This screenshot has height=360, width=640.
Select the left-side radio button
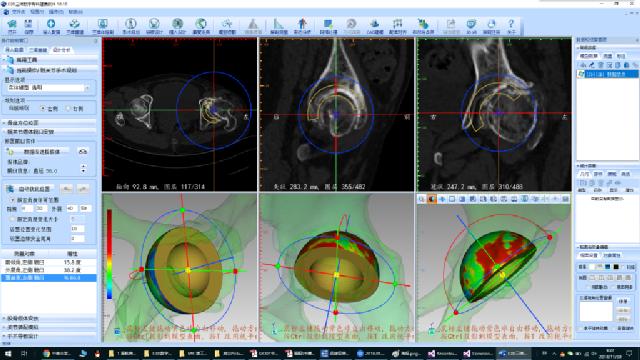click(x=43, y=109)
